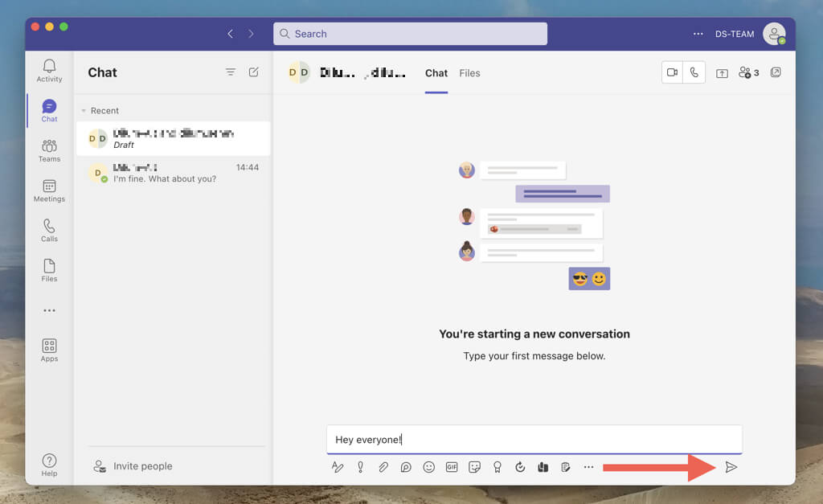Open the sticker picker
823x504 pixels.
pos(474,467)
